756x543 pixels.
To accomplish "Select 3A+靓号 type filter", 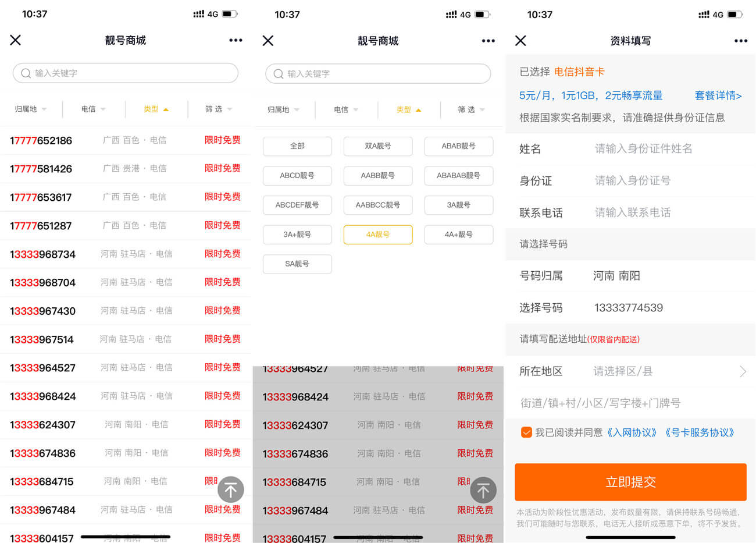I will tap(297, 235).
